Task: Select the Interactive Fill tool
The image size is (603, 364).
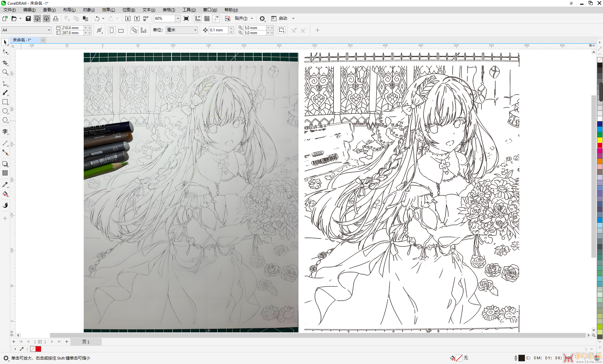Action: point(5,194)
